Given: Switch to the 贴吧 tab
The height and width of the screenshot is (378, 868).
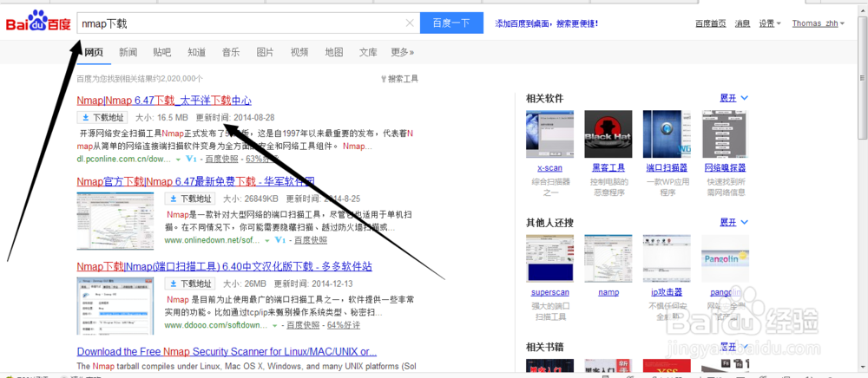Looking at the screenshot, I should tap(162, 53).
